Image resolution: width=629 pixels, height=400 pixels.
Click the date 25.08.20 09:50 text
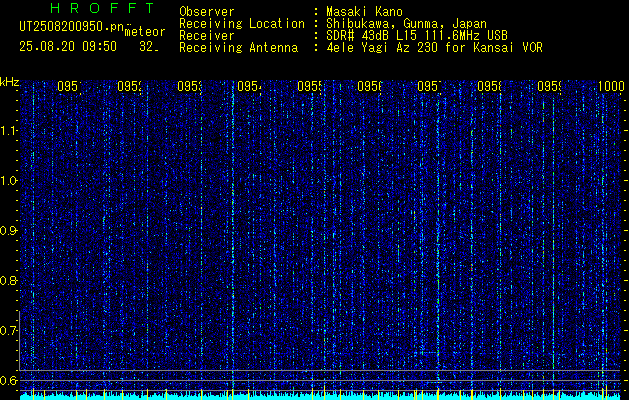coord(68,47)
